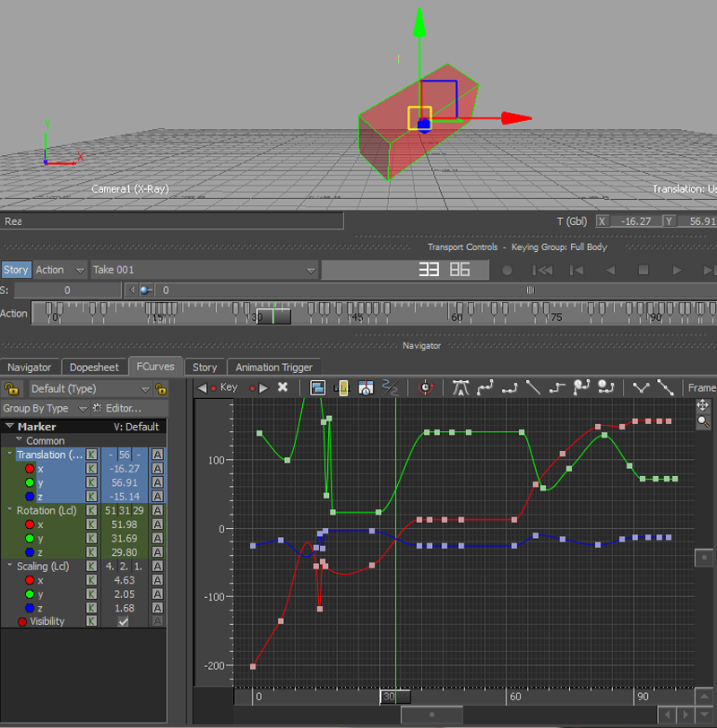Toggle K key button for Visibility
Image resolution: width=717 pixels, height=728 pixels.
click(92, 621)
